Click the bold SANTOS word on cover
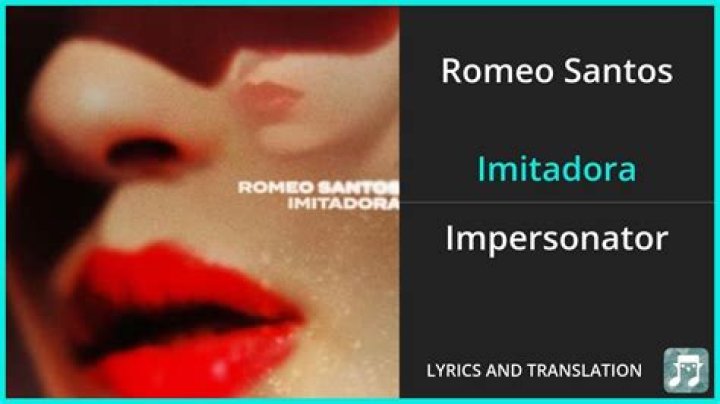 pyautogui.click(x=358, y=188)
